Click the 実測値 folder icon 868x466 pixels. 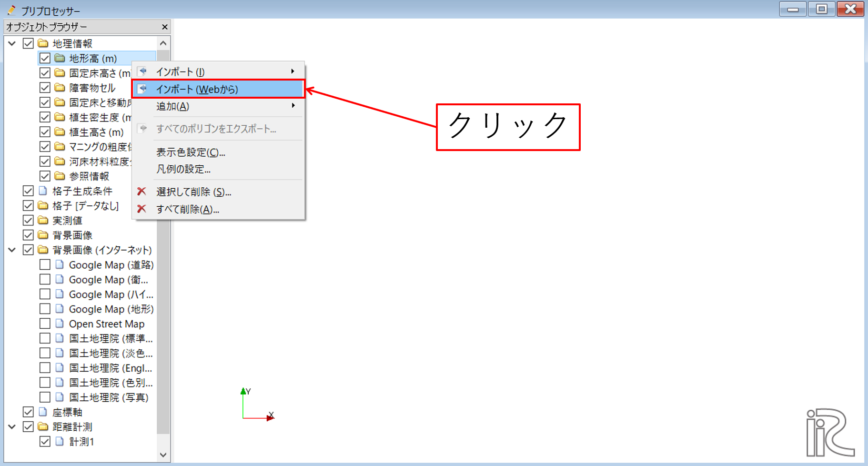click(x=43, y=221)
